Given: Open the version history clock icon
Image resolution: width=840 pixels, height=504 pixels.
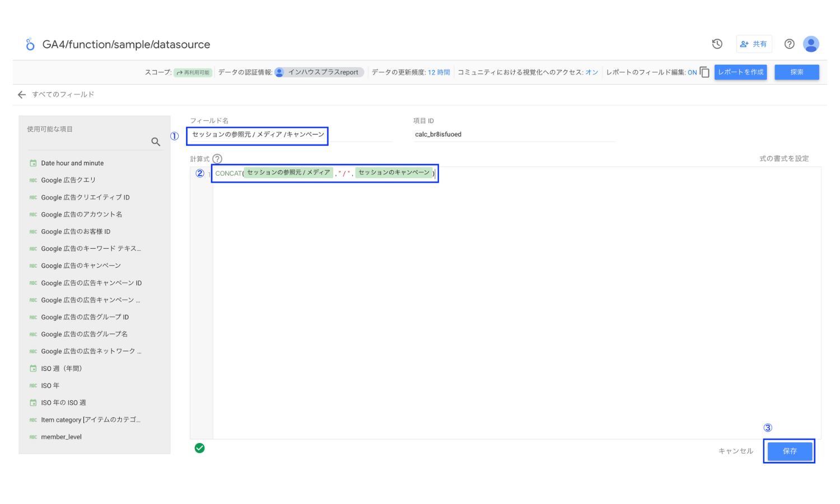Looking at the screenshot, I should pos(717,44).
